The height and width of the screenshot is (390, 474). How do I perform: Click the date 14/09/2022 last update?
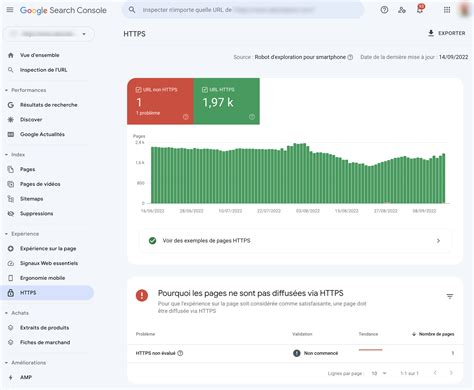coord(453,57)
